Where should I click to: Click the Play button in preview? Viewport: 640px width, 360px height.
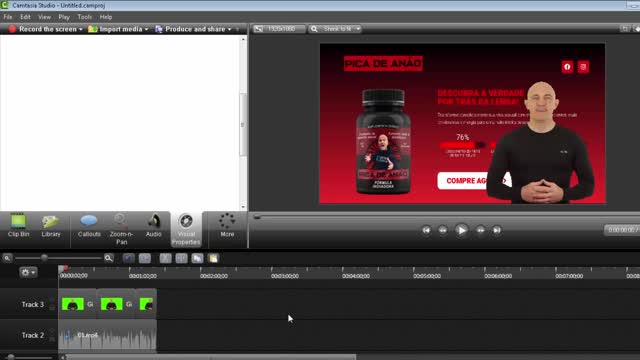pyautogui.click(x=462, y=230)
